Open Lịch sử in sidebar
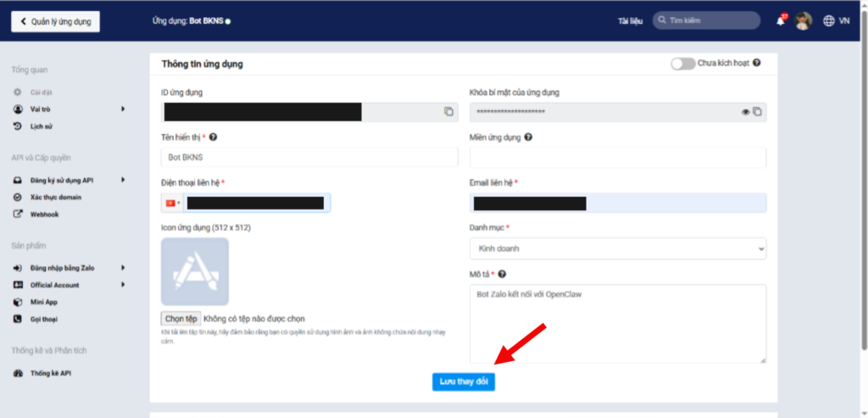The height and width of the screenshot is (418, 868). pos(41,126)
